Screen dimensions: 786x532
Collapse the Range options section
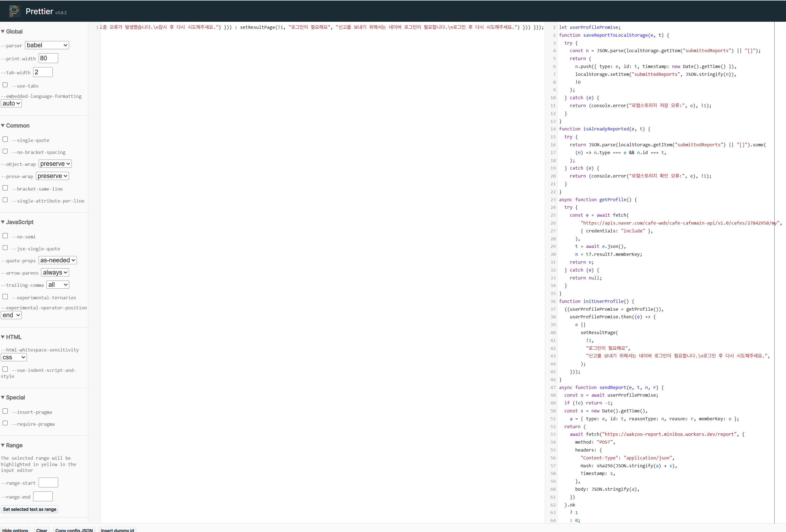(12, 446)
